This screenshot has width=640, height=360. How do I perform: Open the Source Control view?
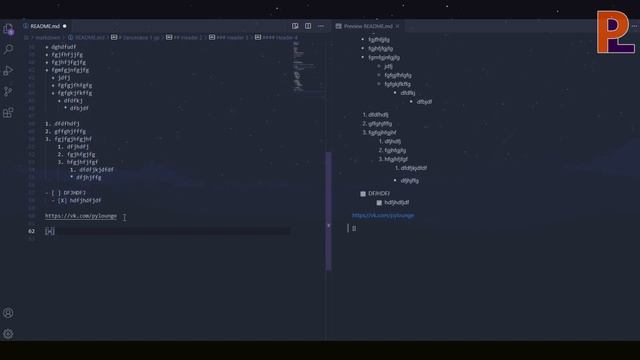[8, 91]
